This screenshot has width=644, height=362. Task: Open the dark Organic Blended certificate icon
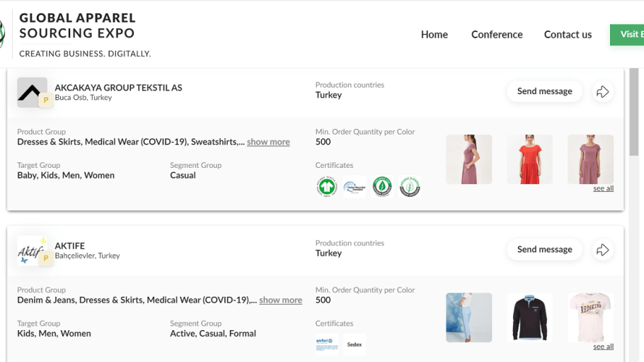pyautogui.click(x=410, y=187)
